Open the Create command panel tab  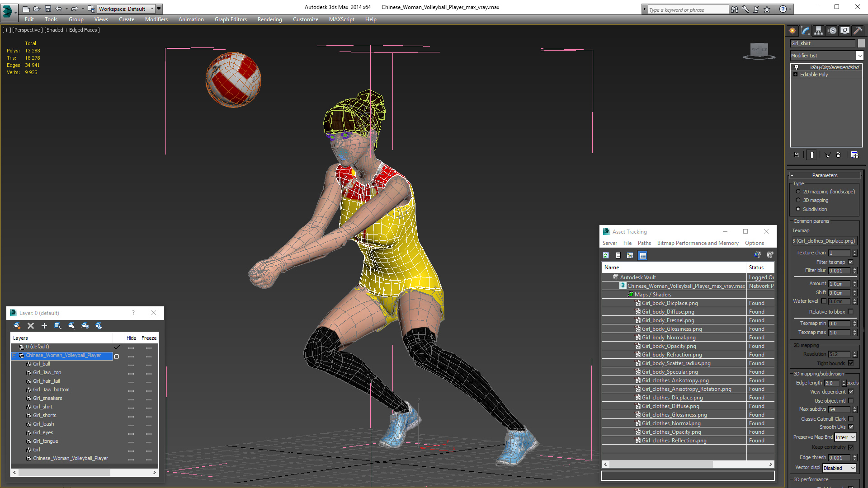(x=793, y=31)
